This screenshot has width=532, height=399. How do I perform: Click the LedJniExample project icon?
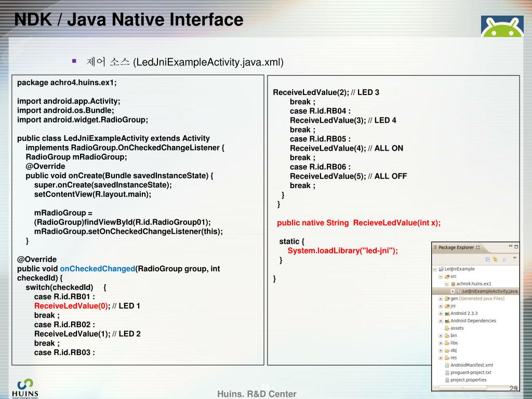tap(441, 269)
